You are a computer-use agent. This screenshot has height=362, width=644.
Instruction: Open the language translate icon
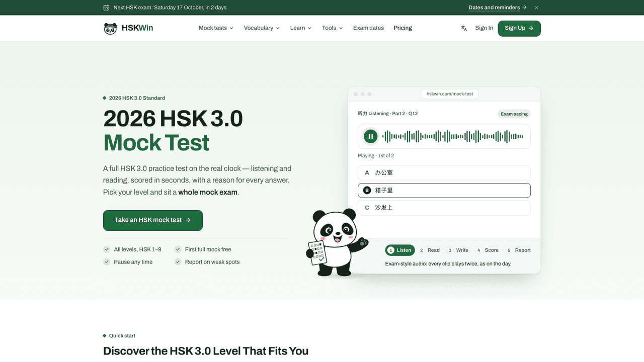tap(464, 28)
